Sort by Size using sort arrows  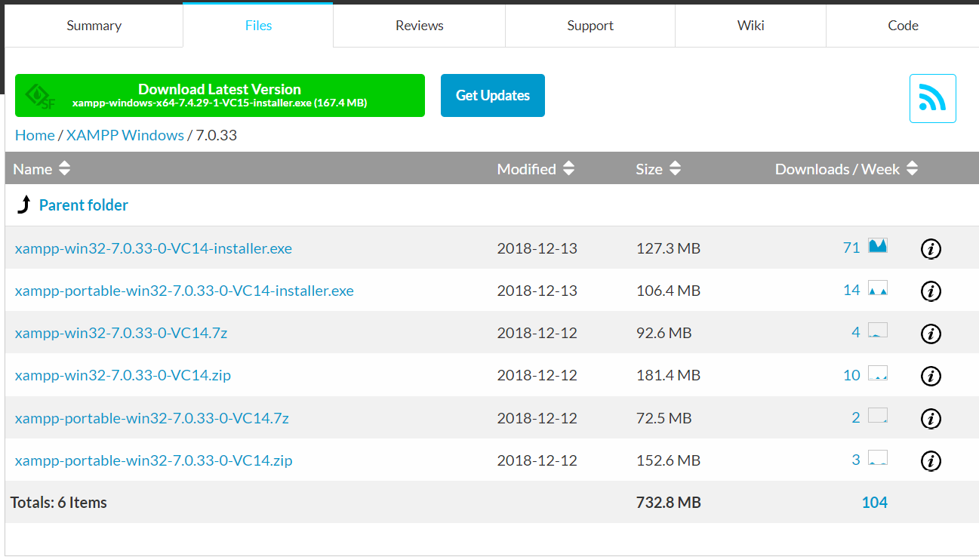[675, 169]
